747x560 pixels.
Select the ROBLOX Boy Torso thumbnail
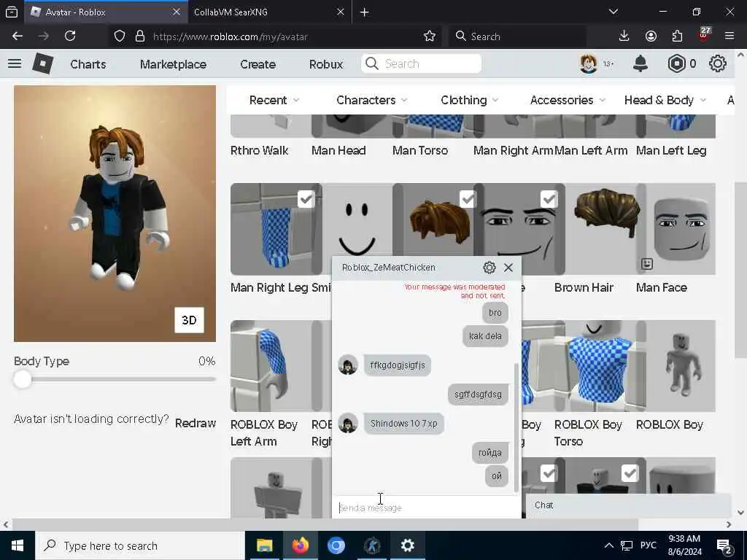[600, 366]
